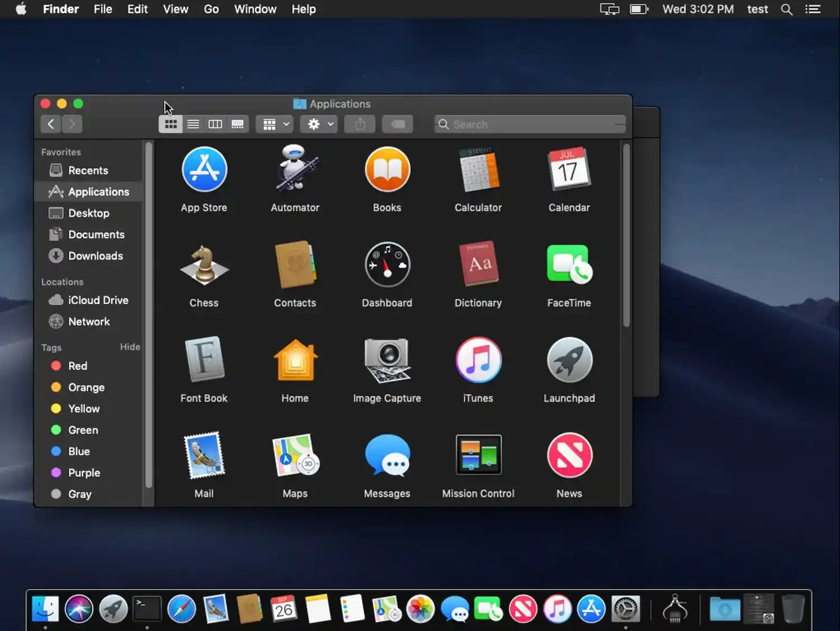
Task: Click the Edit Tags toolbar icon
Action: 398,124
